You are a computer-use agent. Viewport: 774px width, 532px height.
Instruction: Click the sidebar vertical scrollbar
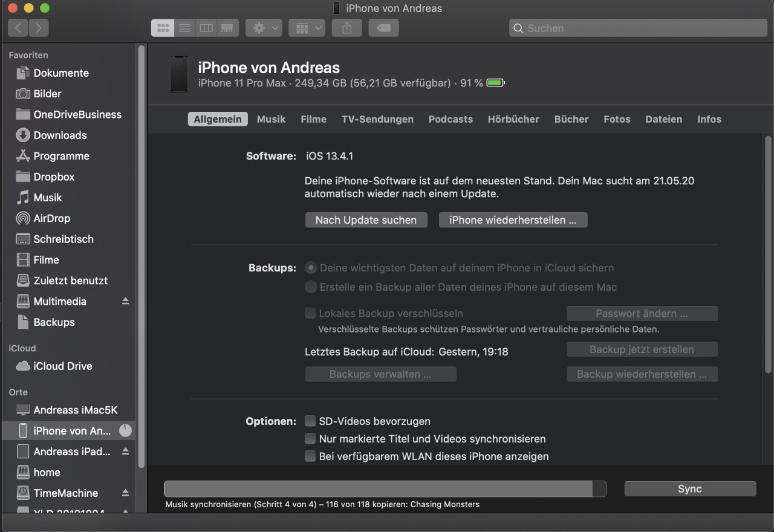(141, 256)
